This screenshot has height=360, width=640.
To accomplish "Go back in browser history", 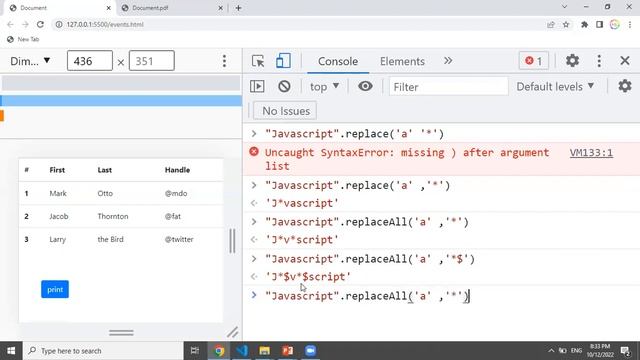I will [x=10, y=24].
